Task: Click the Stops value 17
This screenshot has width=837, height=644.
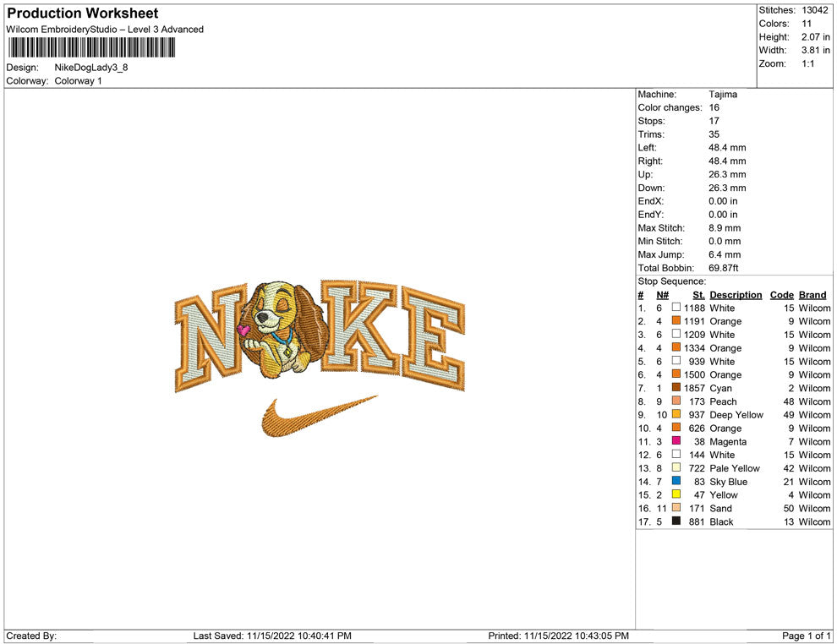Action: 714,121
